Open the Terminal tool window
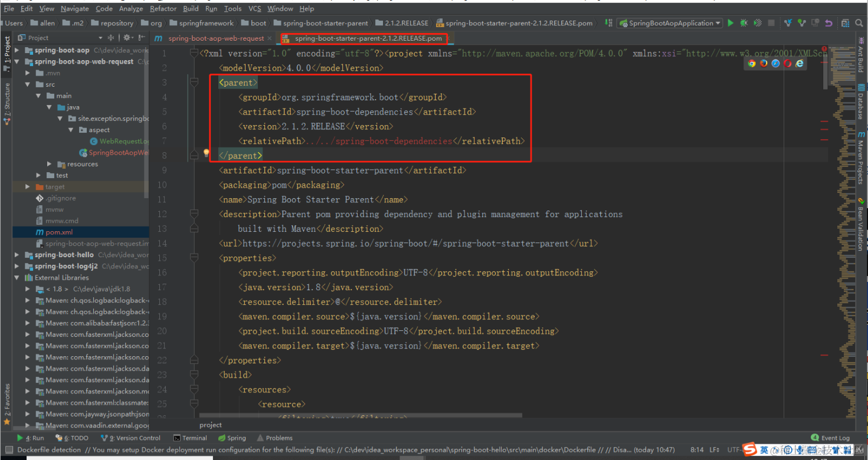 [191, 438]
